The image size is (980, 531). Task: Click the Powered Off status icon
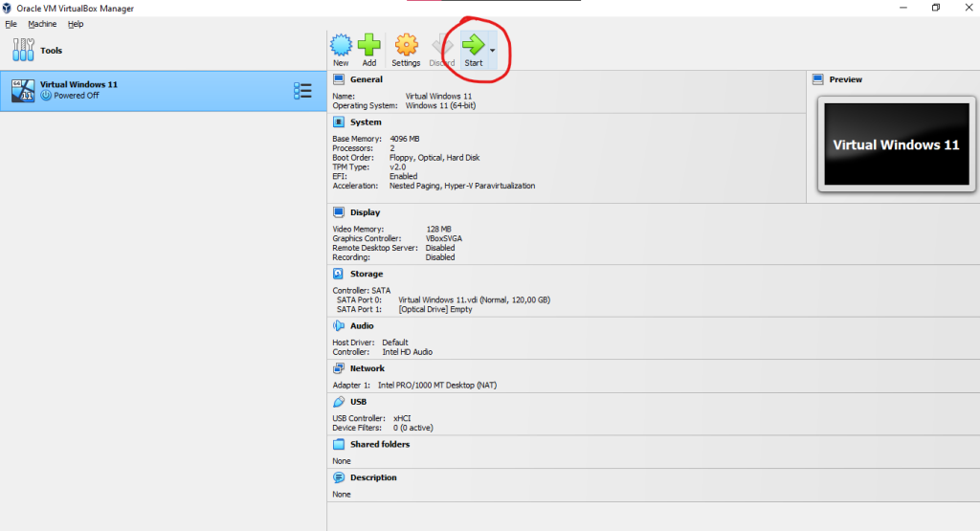point(46,96)
